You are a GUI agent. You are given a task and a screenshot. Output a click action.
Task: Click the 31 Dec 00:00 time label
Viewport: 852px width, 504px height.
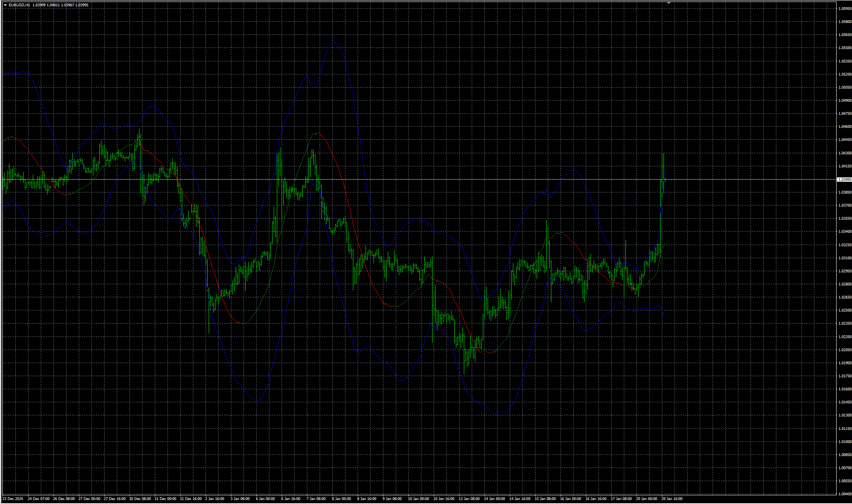(x=165, y=499)
